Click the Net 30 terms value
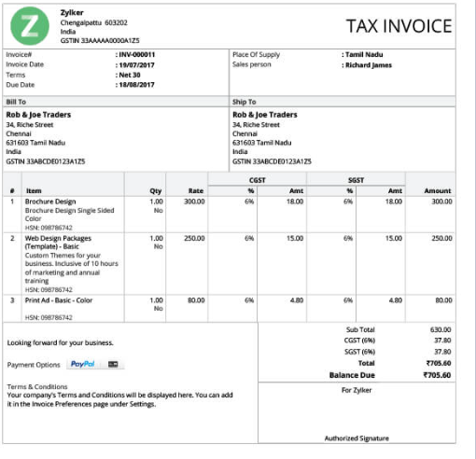 coord(130,75)
